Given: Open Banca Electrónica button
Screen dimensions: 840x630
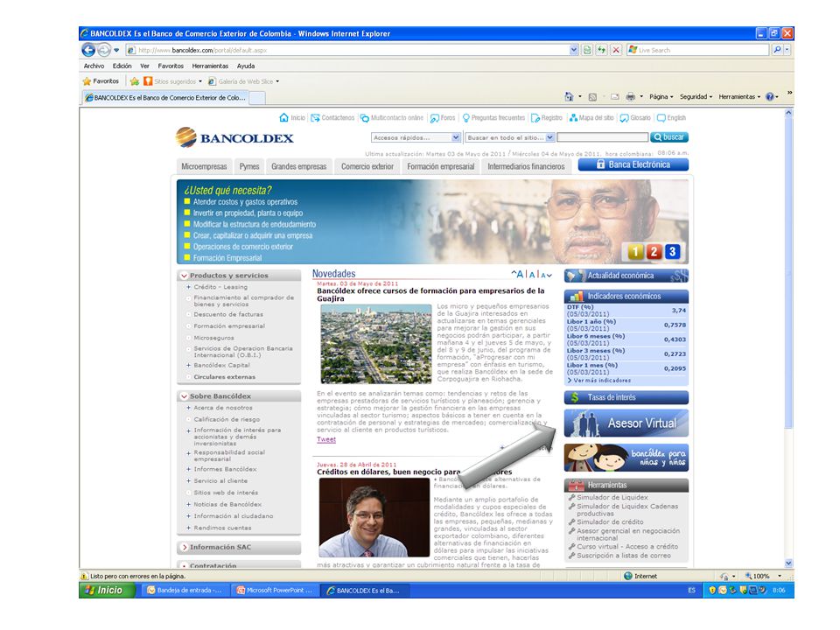Looking at the screenshot, I should click(633, 164).
